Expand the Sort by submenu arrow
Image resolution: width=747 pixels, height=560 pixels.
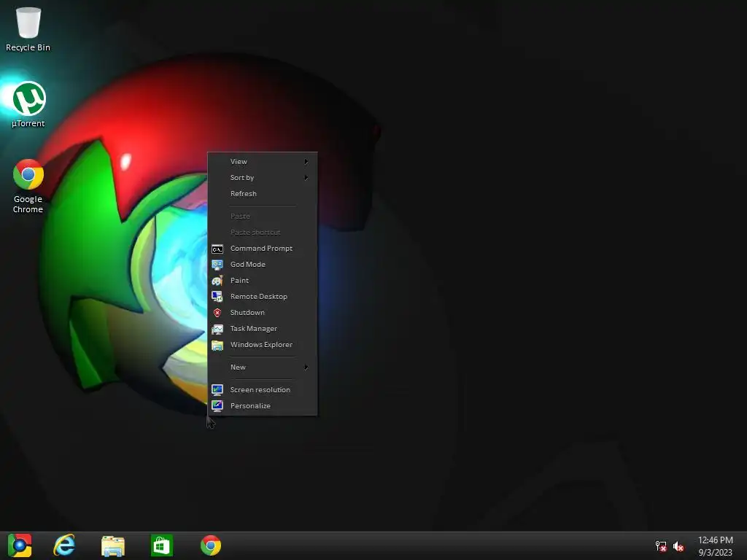tap(306, 178)
